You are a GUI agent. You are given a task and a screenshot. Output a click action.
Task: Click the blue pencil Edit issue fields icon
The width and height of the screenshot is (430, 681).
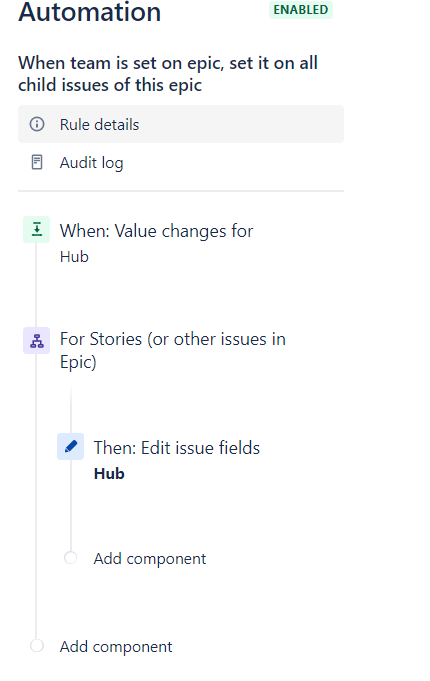(x=70, y=446)
